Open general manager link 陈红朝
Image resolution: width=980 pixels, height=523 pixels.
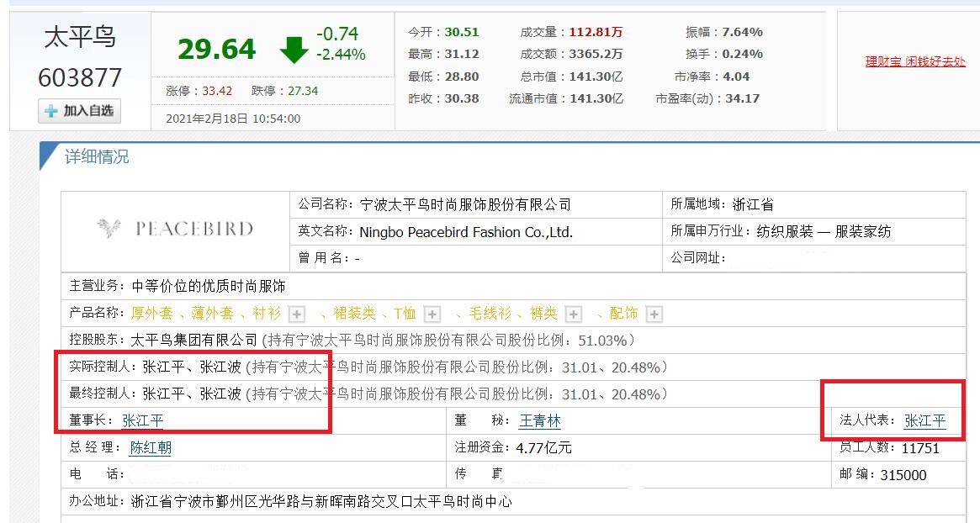tap(151, 447)
